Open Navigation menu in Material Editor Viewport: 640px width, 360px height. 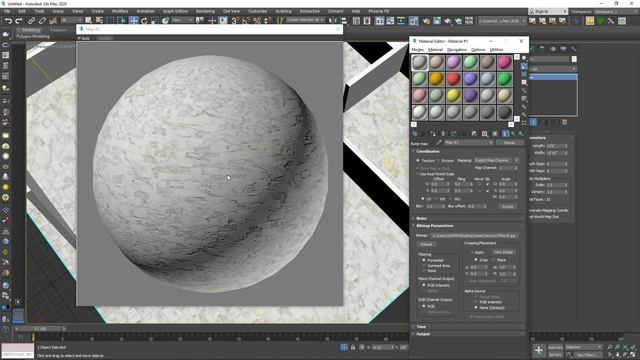457,49
